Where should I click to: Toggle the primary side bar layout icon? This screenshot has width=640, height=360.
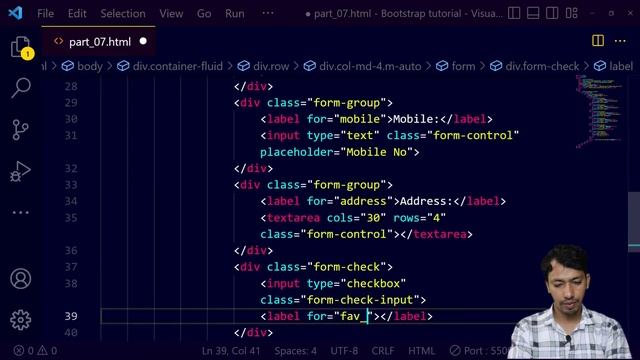[x=514, y=13]
